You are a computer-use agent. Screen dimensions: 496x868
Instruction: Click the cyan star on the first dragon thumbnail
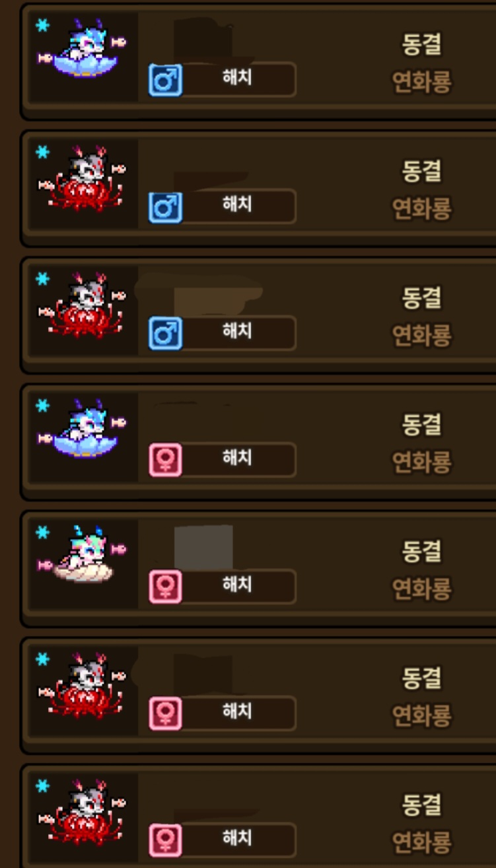(x=43, y=26)
